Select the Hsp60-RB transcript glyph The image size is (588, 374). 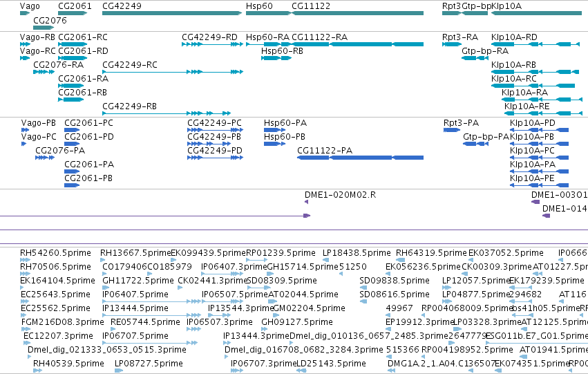tap(276, 58)
